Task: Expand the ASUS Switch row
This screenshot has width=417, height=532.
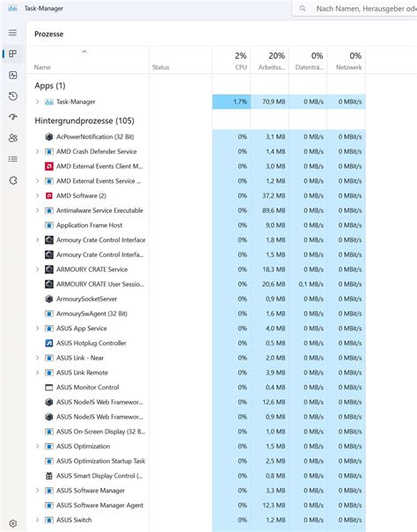Action: [x=37, y=520]
